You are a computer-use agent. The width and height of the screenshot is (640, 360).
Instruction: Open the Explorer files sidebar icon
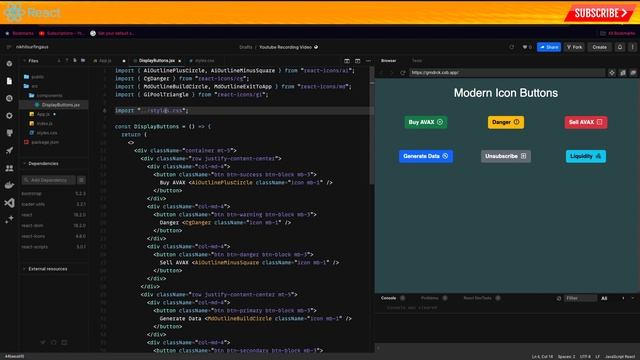tap(9, 81)
